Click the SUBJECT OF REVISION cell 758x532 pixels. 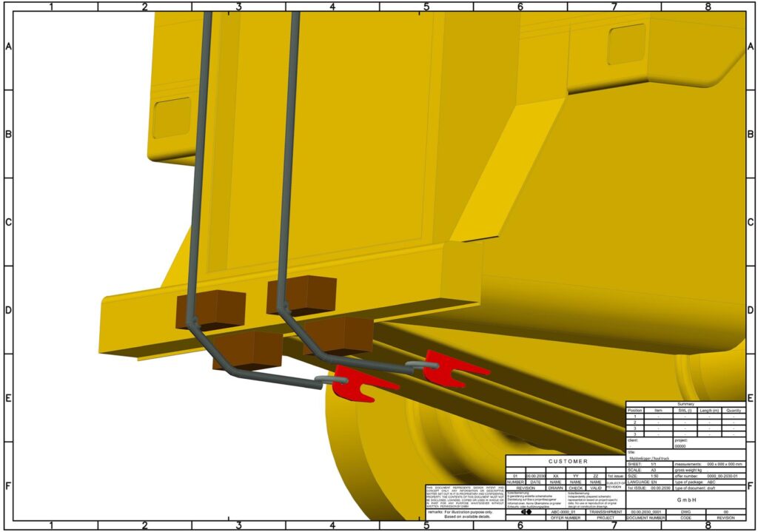pyautogui.click(x=615, y=485)
